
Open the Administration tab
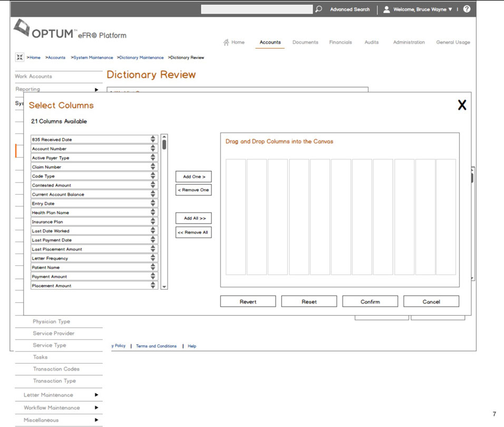click(409, 42)
